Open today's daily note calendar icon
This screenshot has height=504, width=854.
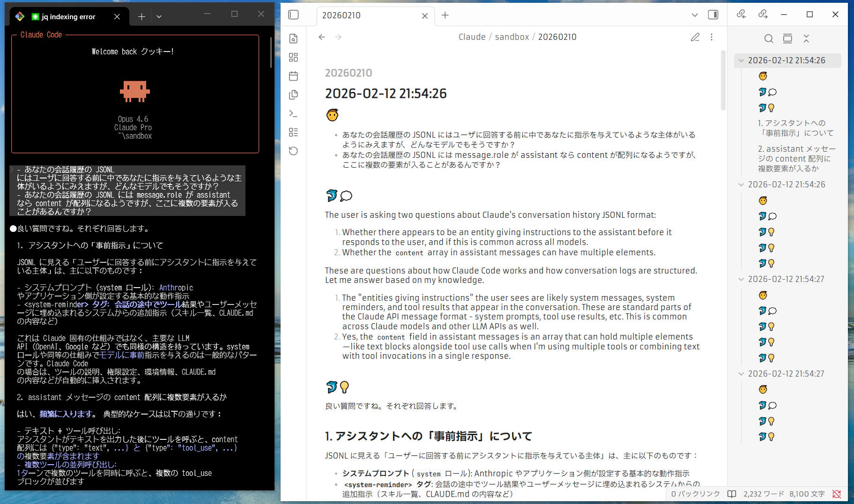pos(294,76)
